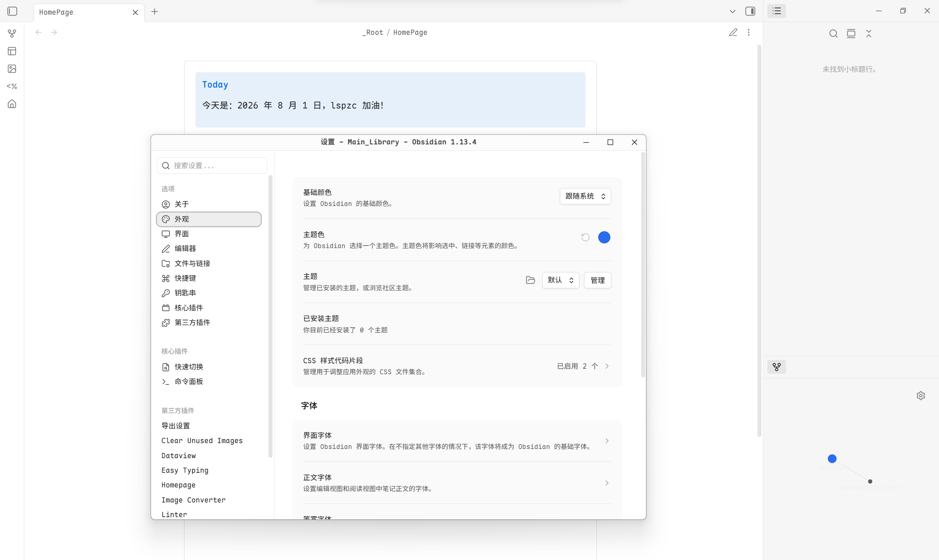Image resolution: width=939 pixels, height=560 pixels.
Task: Reset the accent color with the restore icon
Action: (585, 237)
